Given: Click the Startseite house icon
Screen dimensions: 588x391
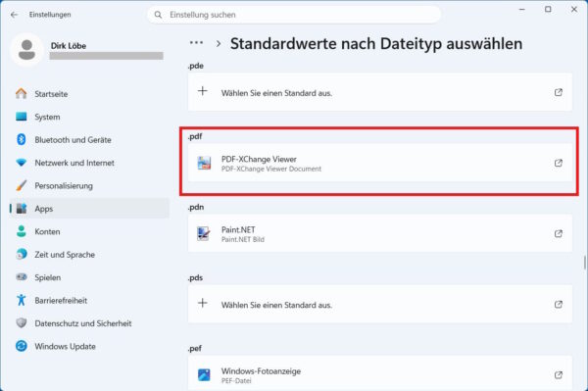Looking at the screenshot, I should point(22,93).
